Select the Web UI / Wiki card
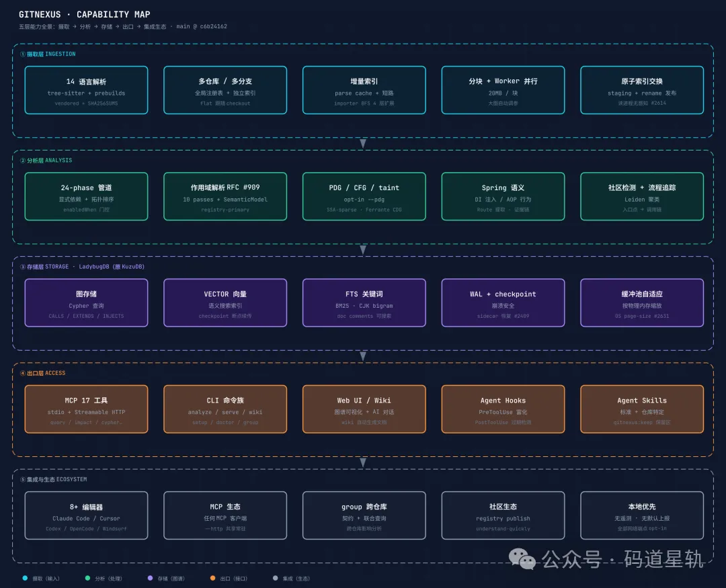This screenshot has width=726, height=588. (x=364, y=409)
